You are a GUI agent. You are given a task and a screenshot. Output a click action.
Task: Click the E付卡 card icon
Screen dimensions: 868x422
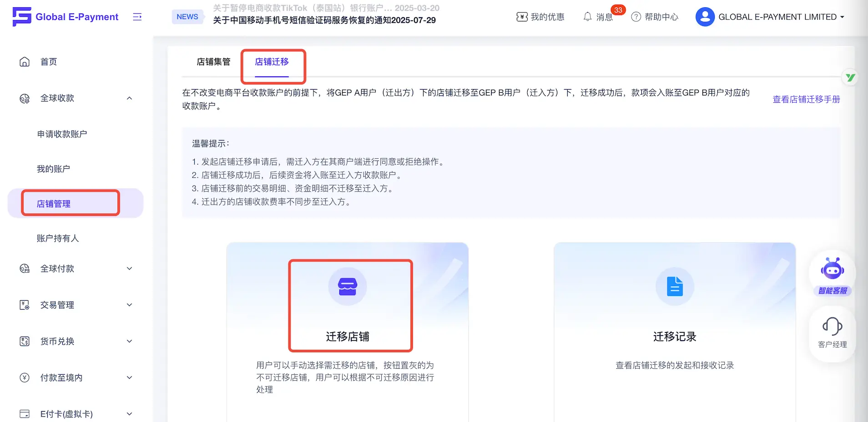(25, 414)
